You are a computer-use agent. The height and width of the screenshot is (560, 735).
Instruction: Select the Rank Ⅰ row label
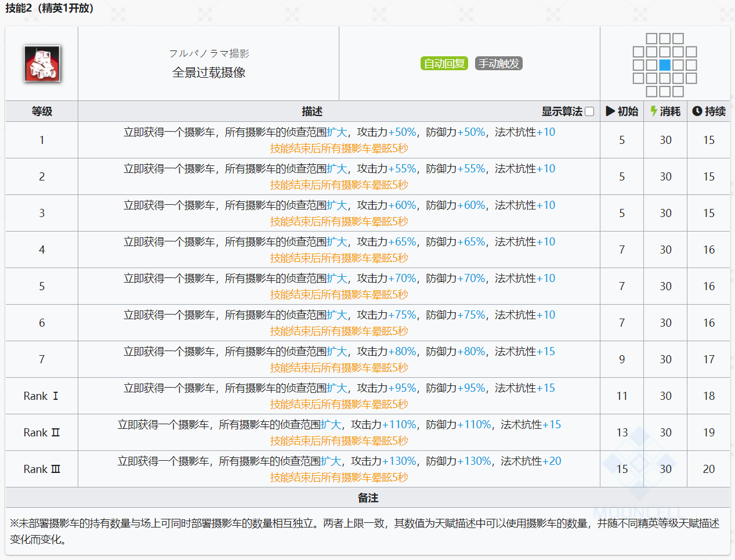[41, 396]
